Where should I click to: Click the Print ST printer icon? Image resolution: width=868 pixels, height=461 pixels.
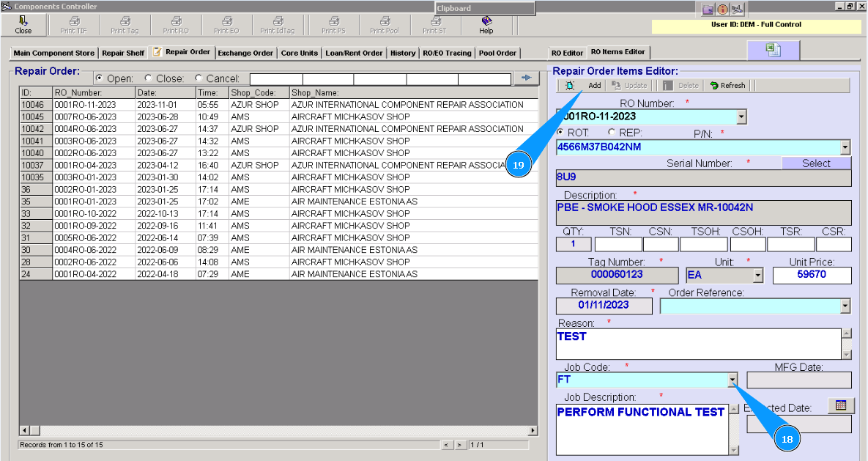[436, 21]
